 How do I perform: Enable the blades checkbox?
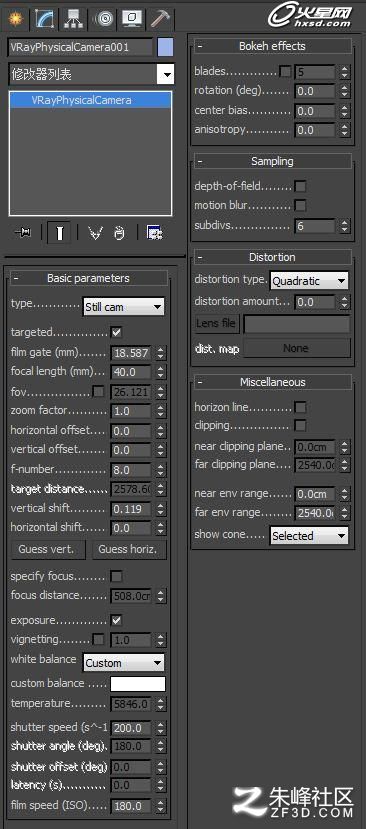pyautogui.click(x=285, y=71)
